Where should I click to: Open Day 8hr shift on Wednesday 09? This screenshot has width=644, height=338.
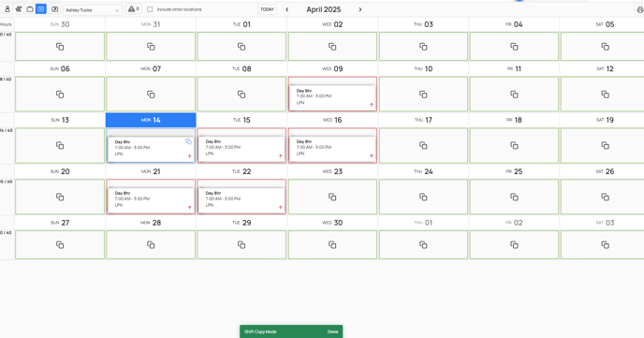pyautogui.click(x=332, y=97)
